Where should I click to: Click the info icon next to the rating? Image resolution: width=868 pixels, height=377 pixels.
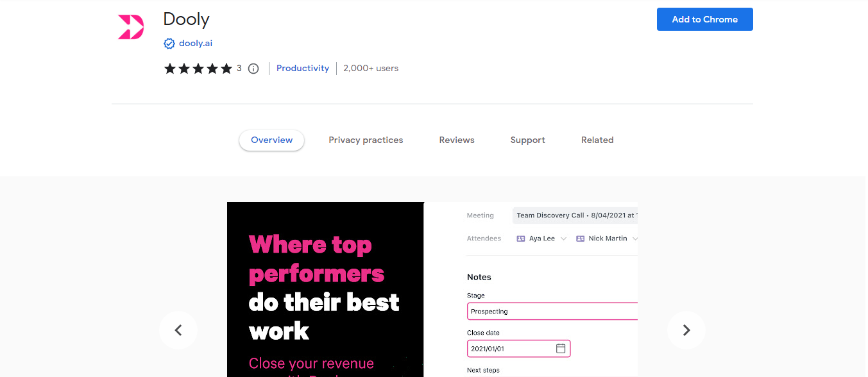click(253, 68)
